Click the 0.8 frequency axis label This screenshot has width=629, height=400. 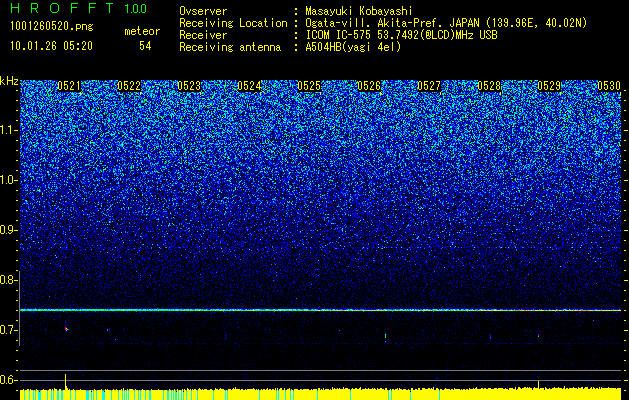point(8,280)
